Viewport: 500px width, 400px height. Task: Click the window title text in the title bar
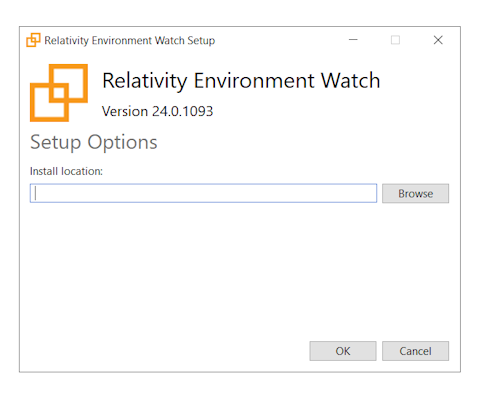pos(130,40)
